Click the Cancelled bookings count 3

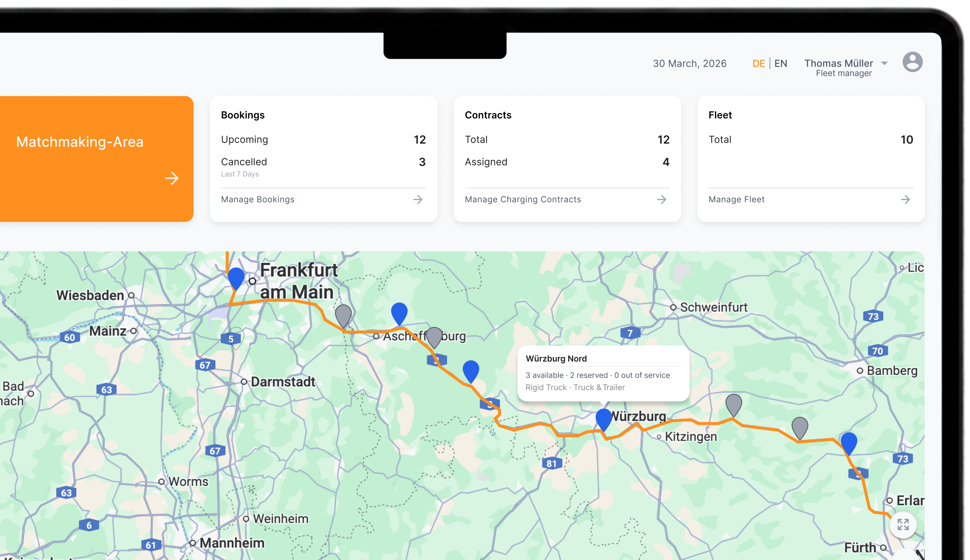[422, 162]
